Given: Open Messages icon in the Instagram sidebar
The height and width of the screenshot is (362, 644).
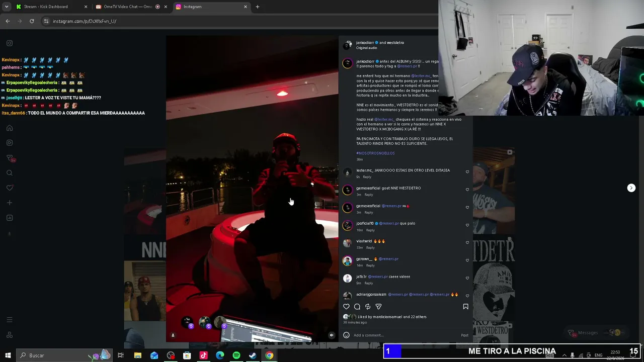Looking at the screenshot, I should tap(10, 158).
